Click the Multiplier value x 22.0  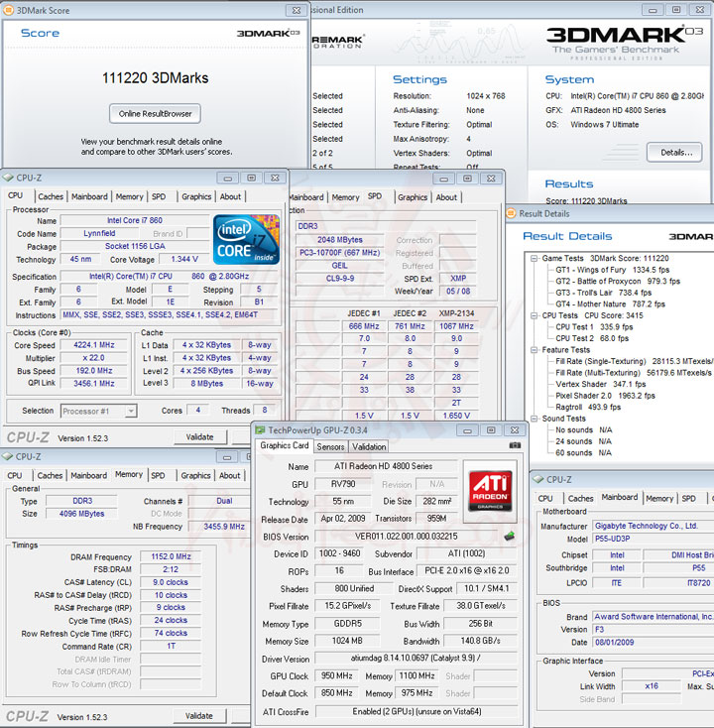click(x=94, y=358)
